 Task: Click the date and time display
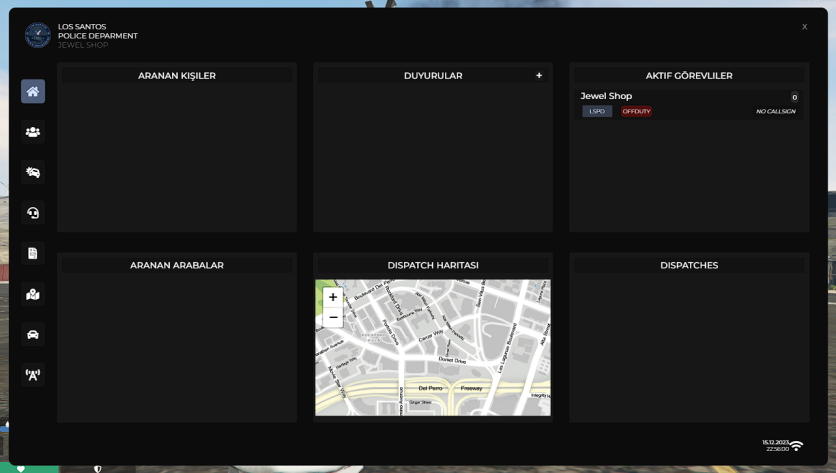[x=775, y=445]
